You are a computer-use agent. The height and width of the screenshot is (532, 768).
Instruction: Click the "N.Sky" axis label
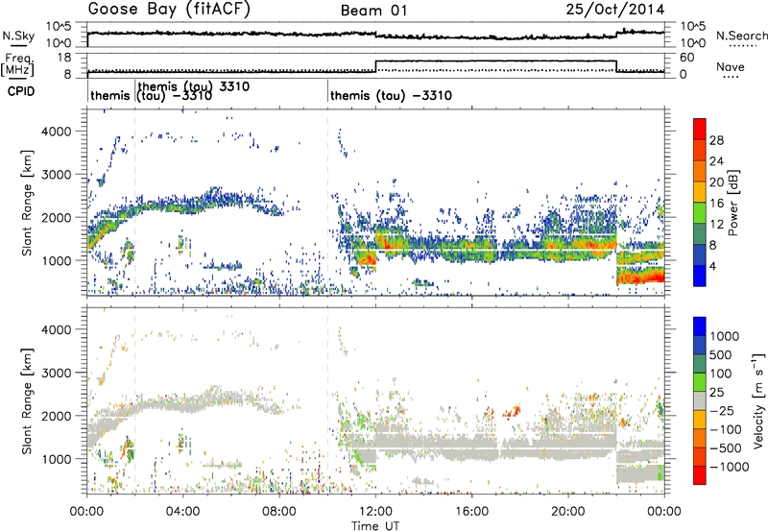[18, 36]
